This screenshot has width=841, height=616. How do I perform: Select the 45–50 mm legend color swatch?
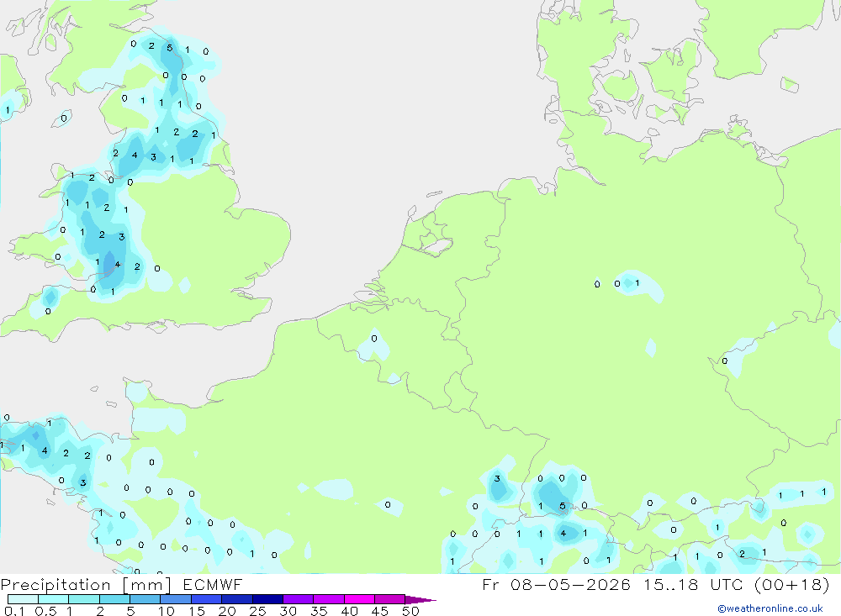(389, 599)
